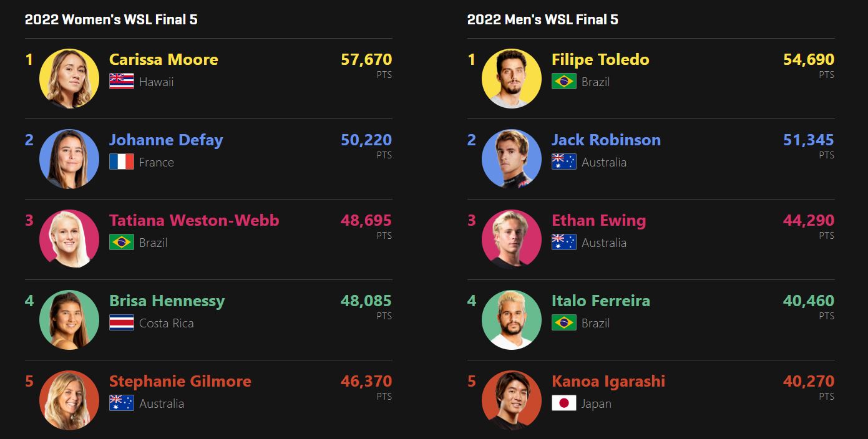This screenshot has width=868, height=439.
Task: Click the France flag icon
Action: 122,162
